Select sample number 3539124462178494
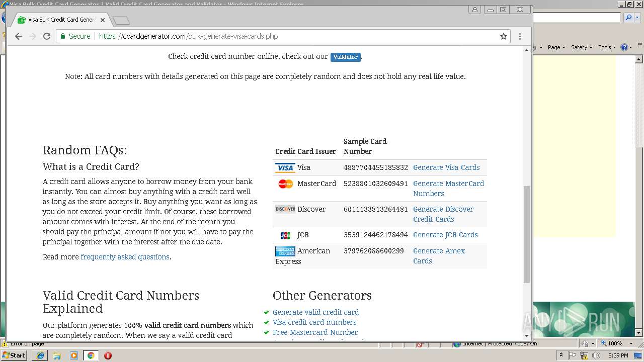644x362 pixels. pos(376,235)
